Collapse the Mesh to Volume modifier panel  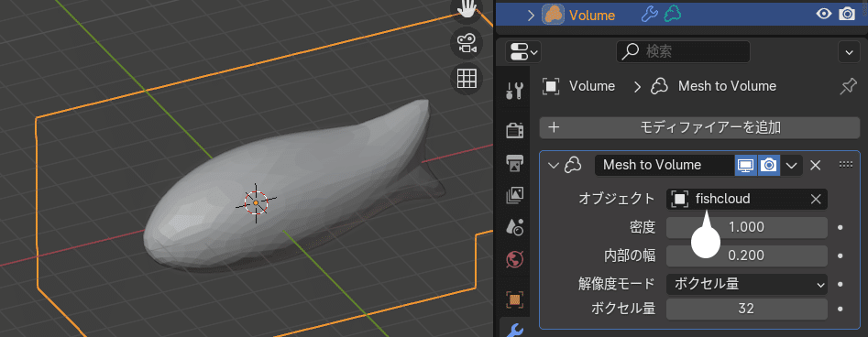click(553, 165)
